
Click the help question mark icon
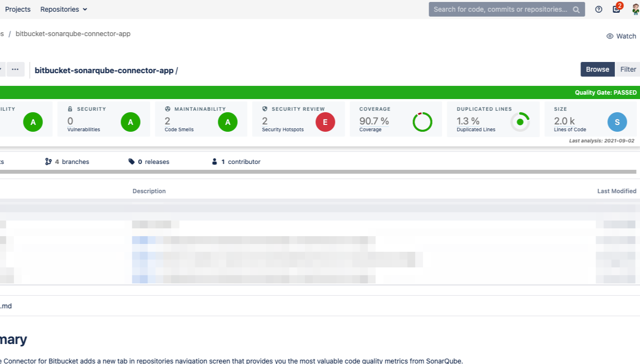599,9
